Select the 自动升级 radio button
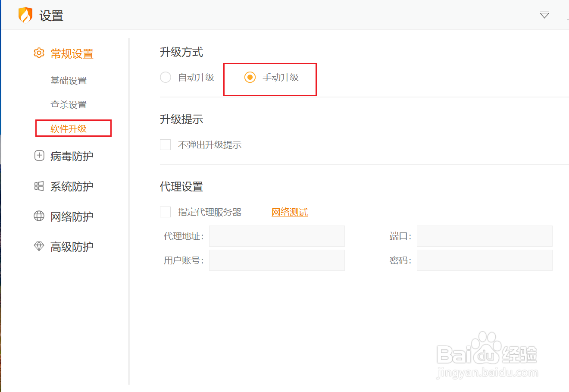 click(x=166, y=77)
